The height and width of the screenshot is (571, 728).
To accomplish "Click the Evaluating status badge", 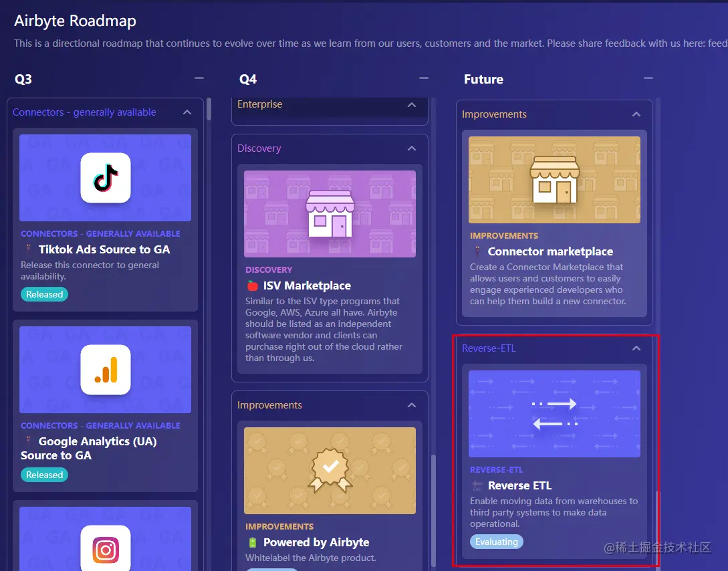I will point(496,542).
